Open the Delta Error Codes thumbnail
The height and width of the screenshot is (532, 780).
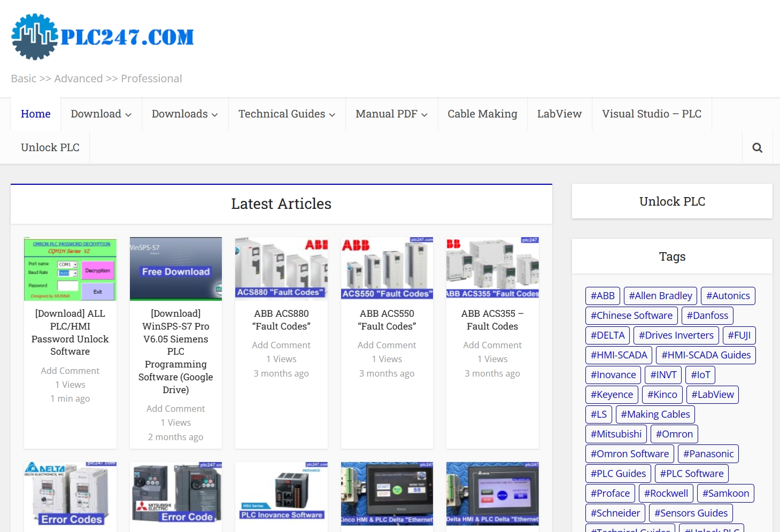[70, 494]
